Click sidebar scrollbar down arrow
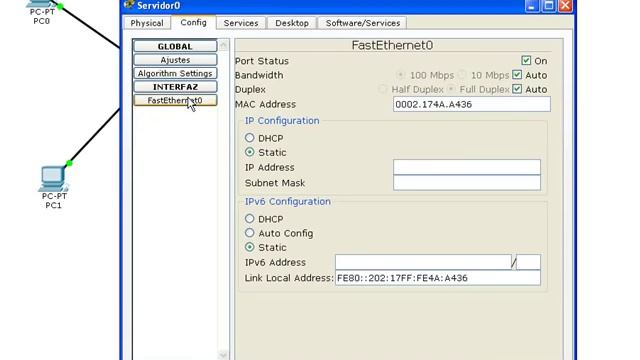Image resolution: width=640 pixels, height=360 pixels. point(223,355)
